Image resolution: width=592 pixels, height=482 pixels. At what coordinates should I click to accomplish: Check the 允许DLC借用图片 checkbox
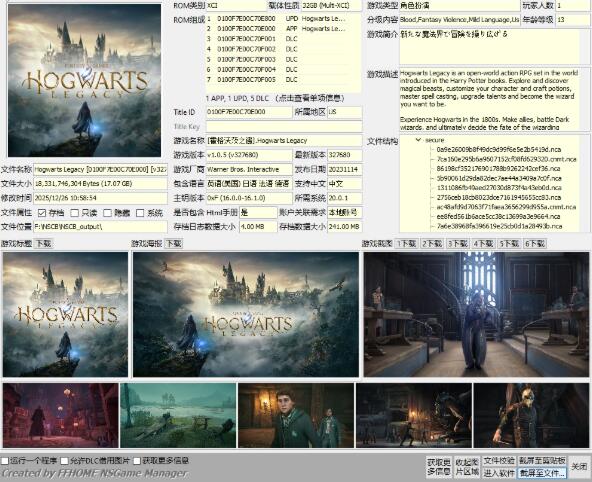65,461
